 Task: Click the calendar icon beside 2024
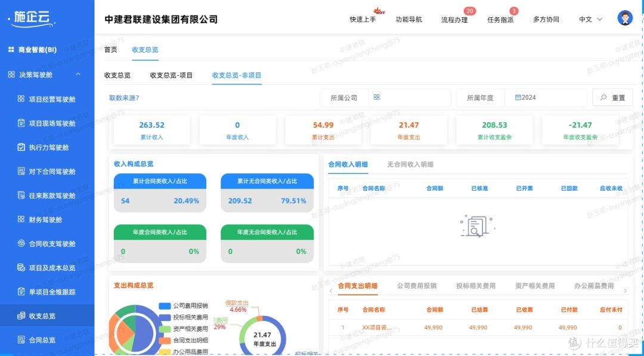coord(518,98)
